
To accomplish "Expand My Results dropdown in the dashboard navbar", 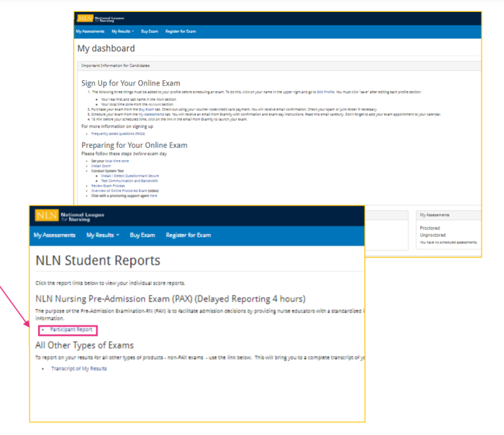I will coord(122,32).
